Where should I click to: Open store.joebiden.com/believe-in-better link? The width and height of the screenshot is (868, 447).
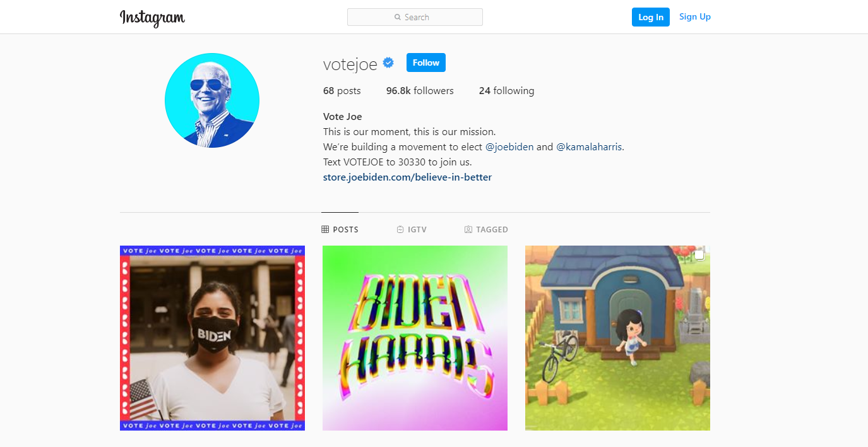407,177
